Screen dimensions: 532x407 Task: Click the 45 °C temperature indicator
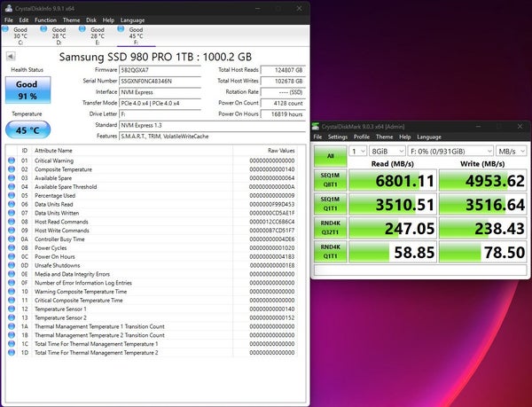(27, 129)
